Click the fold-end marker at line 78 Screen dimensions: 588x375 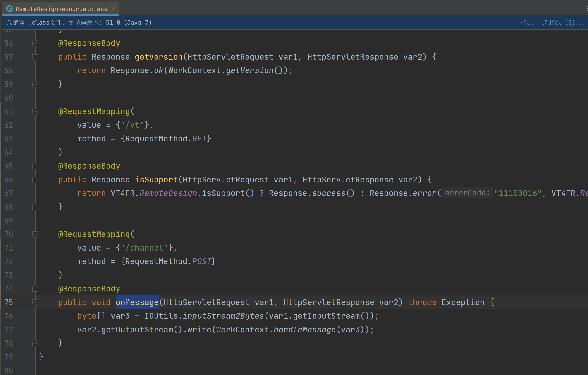[35, 343]
